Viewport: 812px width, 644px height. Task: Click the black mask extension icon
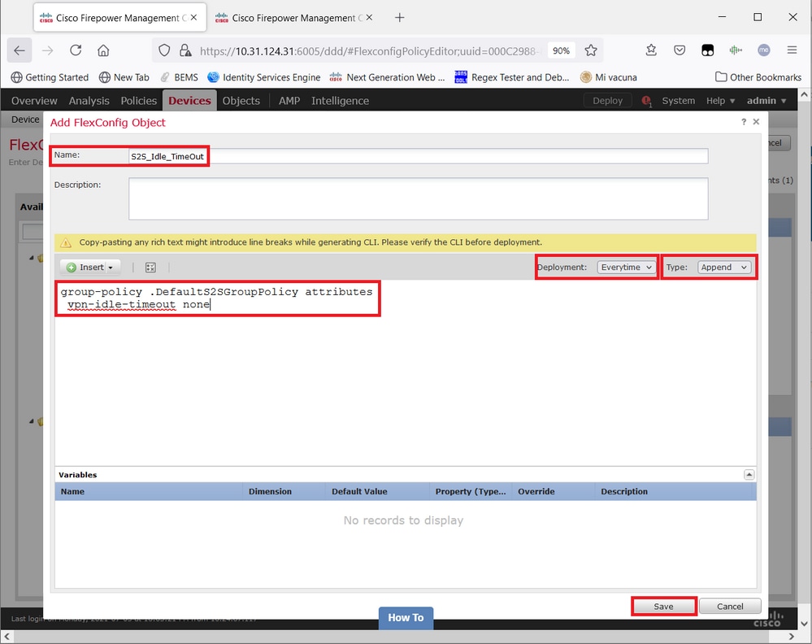[x=707, y=50]
